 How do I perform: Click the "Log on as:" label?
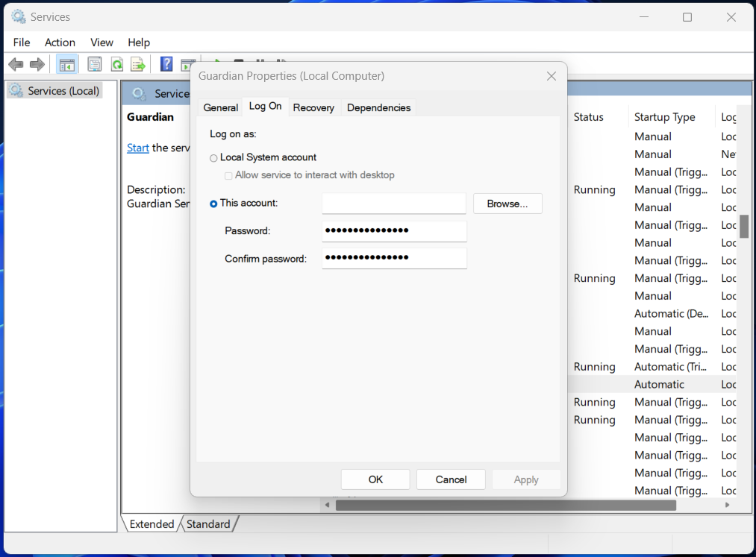[x=233, y=134]
